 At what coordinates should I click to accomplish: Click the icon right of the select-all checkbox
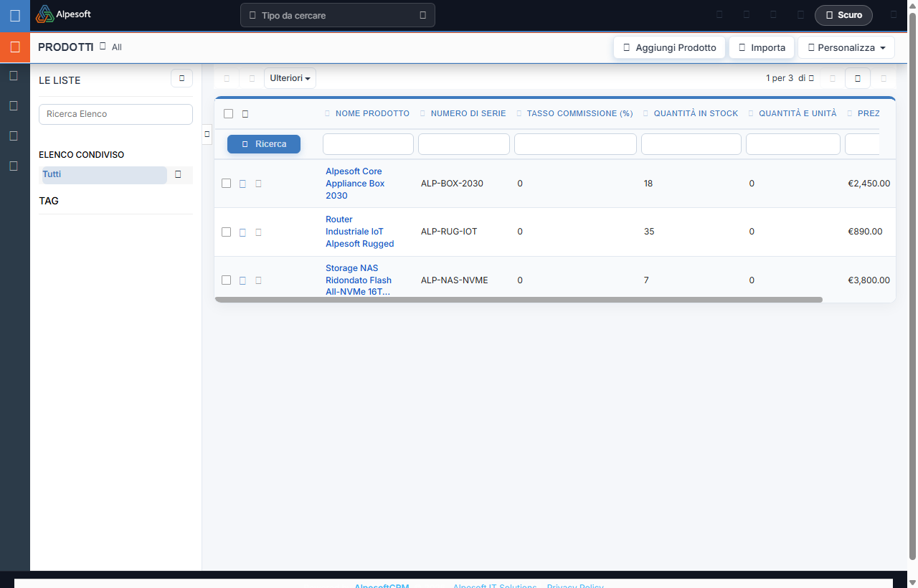point(245,113)
